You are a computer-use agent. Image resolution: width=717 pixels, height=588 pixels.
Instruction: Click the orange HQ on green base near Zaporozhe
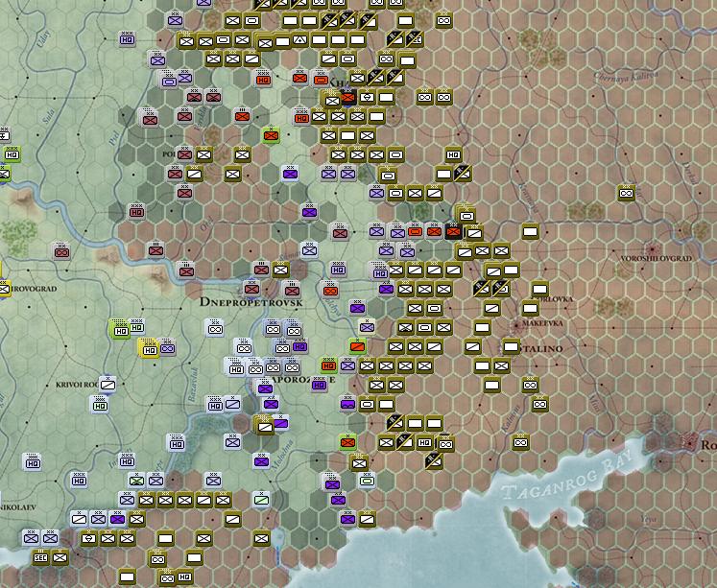[328, 365]
